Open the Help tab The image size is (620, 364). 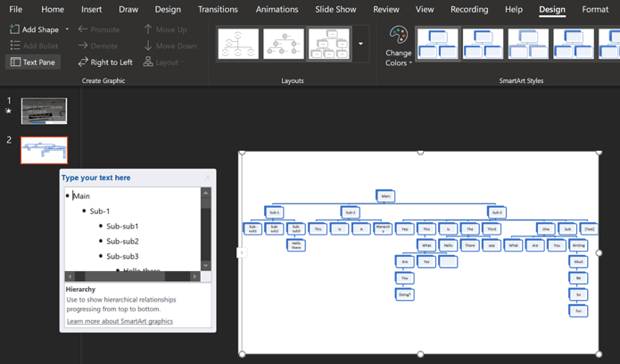[514, 9]
